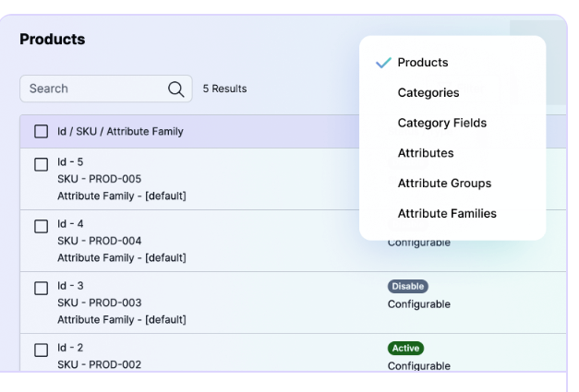Viewport: 579px width, 392px height.
Task: Choose Products in the dropdown list
Action: 423,63
